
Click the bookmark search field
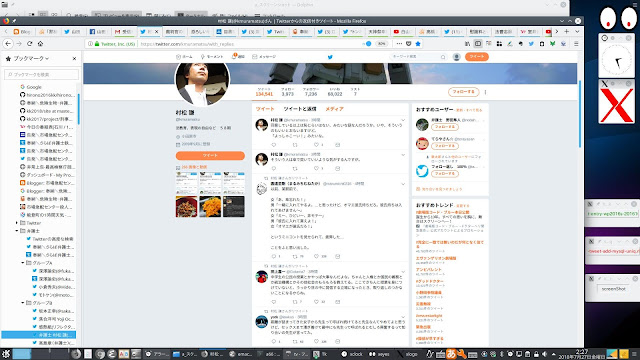[41, 75]
